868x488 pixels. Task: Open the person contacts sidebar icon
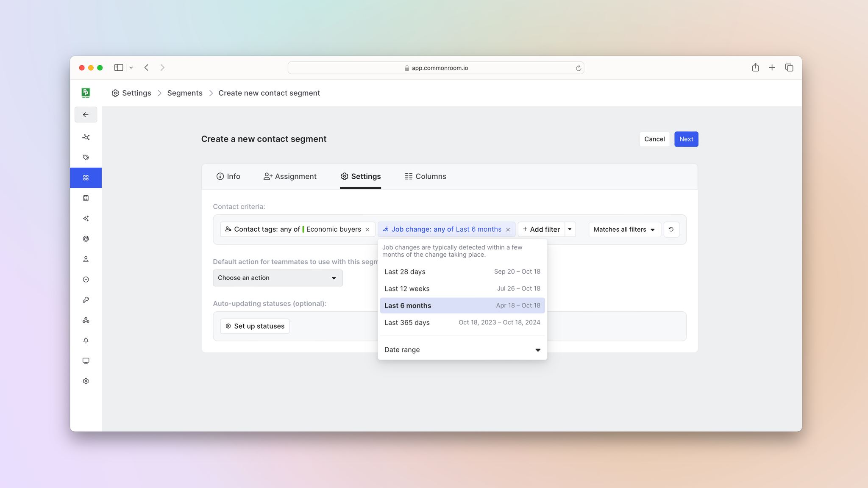click(x=86, y=259)
